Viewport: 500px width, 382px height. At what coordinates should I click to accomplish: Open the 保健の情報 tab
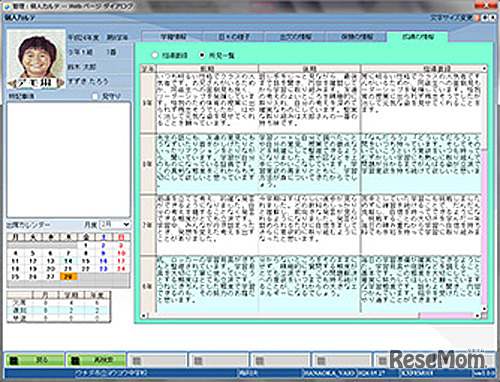coord(356,37)
